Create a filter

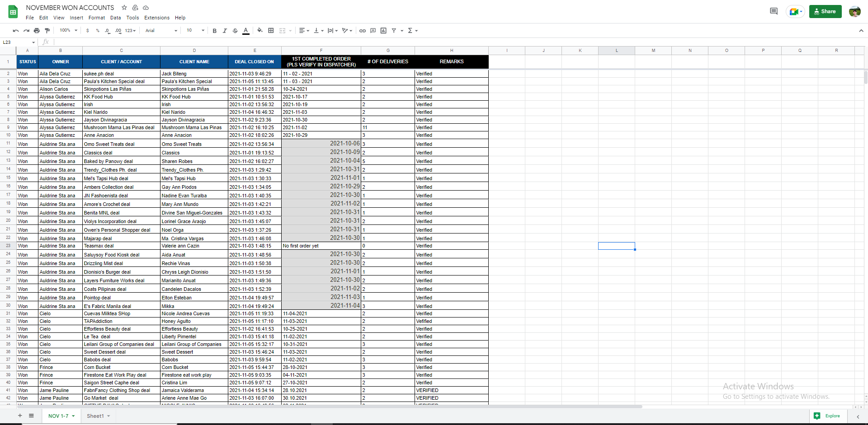tap(394, 31)
